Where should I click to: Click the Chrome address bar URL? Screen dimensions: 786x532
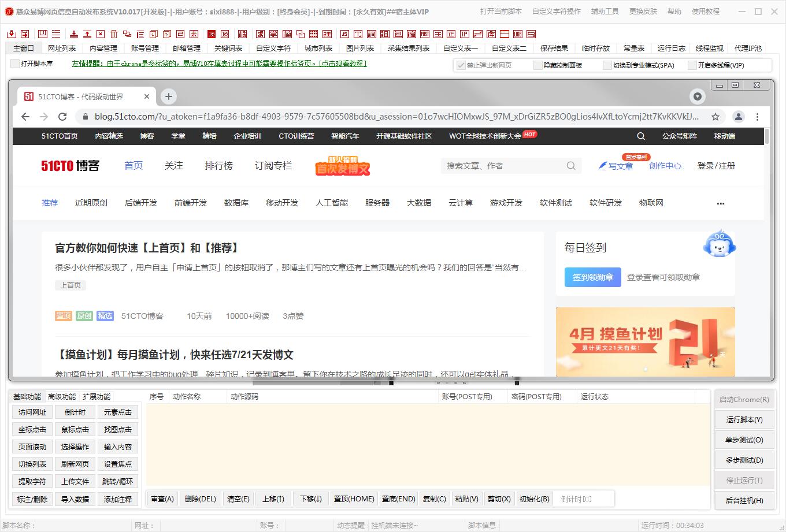396,117
